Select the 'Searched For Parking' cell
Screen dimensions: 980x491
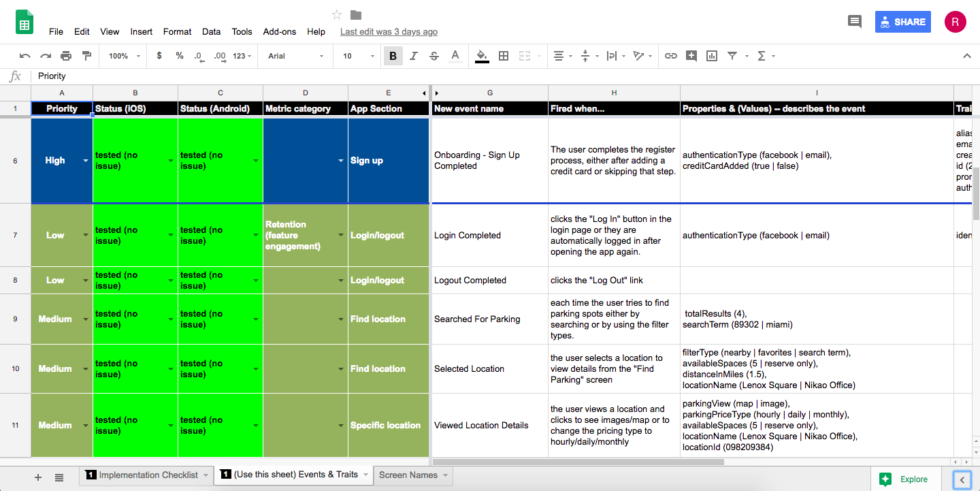tap(490, 319)
